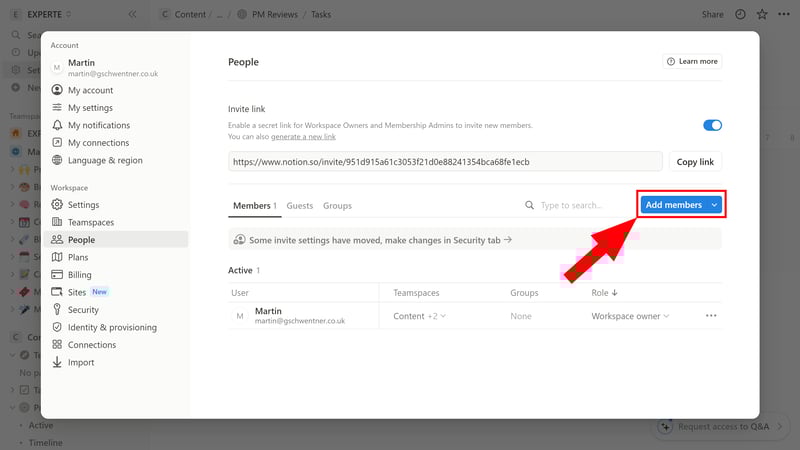Click the Copy link button
This screenshot has height=450, width=800.
click(x=695, y=162)
